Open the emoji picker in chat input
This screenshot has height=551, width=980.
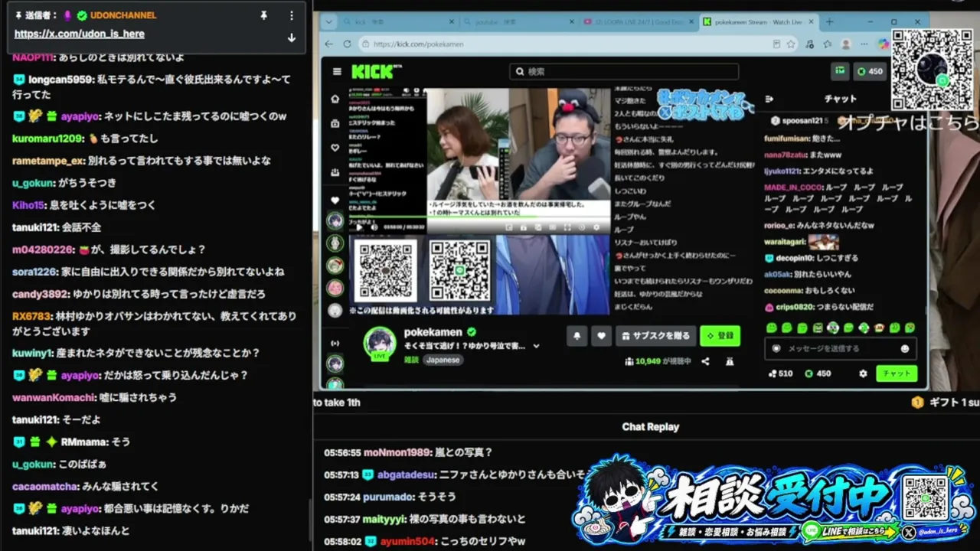905,348
